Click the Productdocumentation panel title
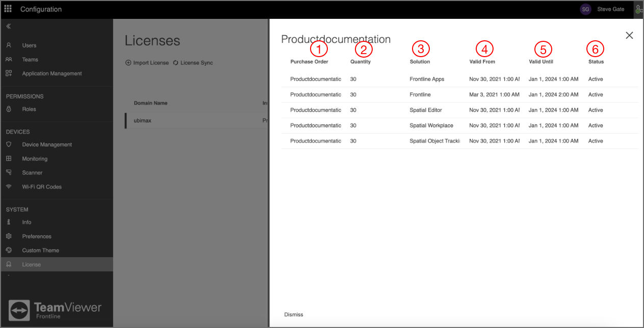This screenshot has width=644, height=328. pyautogui.click(x=336, y=39)
